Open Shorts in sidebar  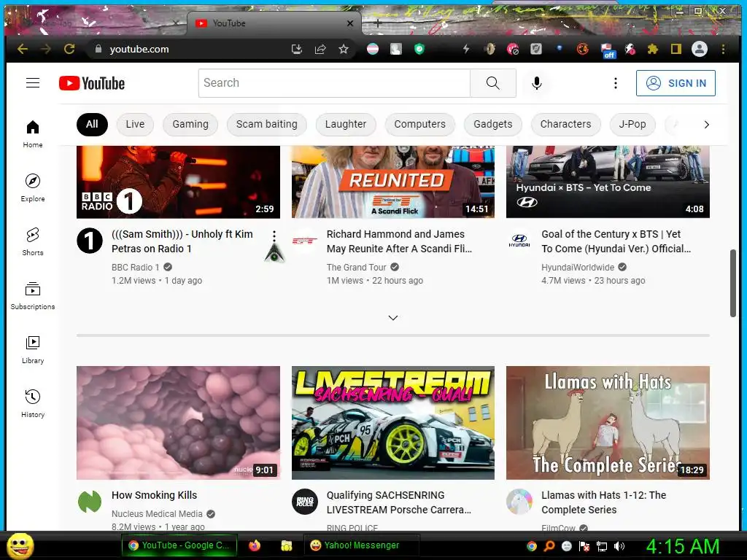coord(33,241)
